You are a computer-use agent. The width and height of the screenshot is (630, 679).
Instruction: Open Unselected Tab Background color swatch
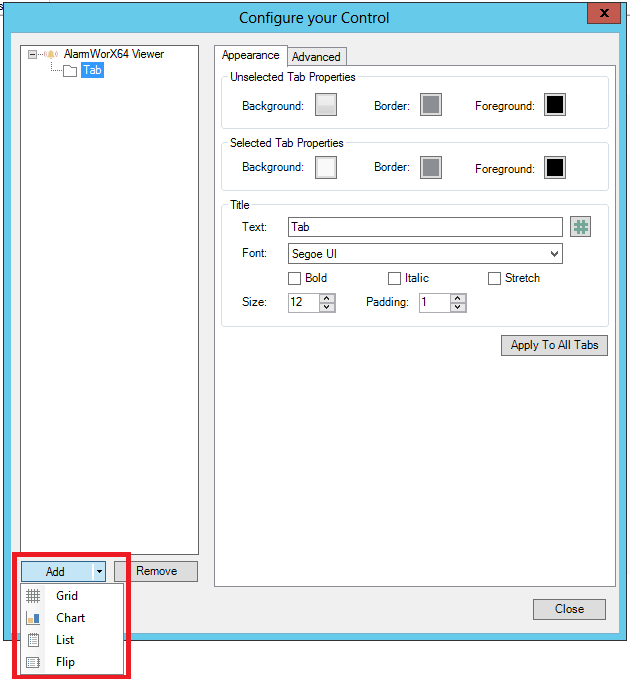click(x=326, y=105)
